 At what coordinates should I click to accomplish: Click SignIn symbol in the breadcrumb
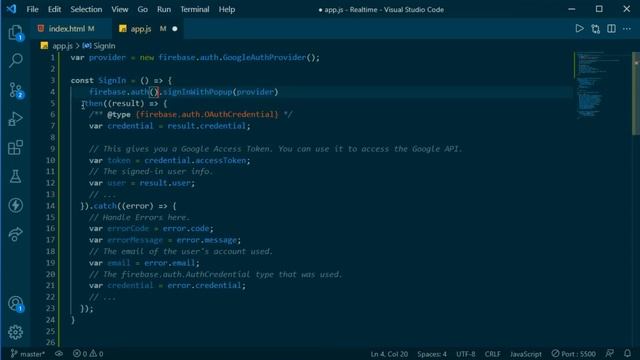click(104, 46)
